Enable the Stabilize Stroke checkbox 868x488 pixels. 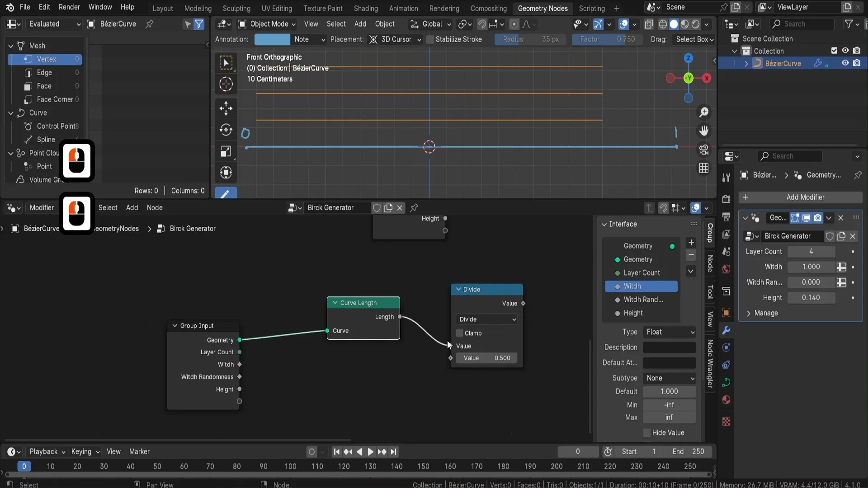tap(430, 39)
